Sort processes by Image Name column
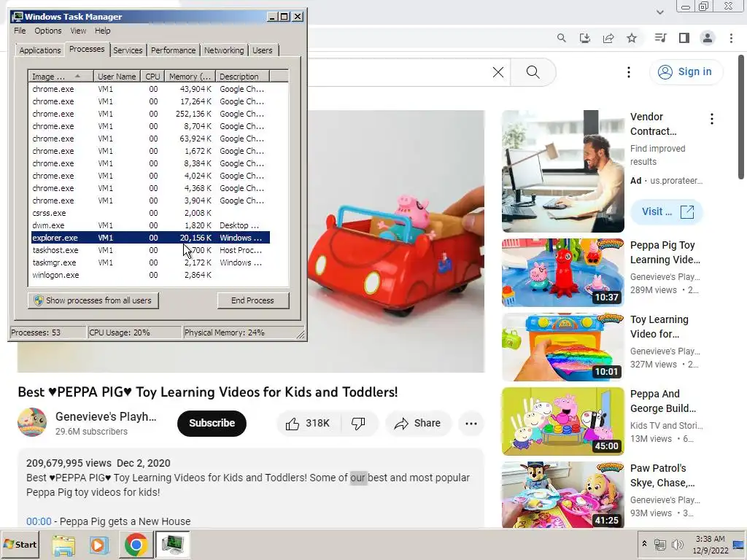747x560 pixels. [x=61, y=76]
